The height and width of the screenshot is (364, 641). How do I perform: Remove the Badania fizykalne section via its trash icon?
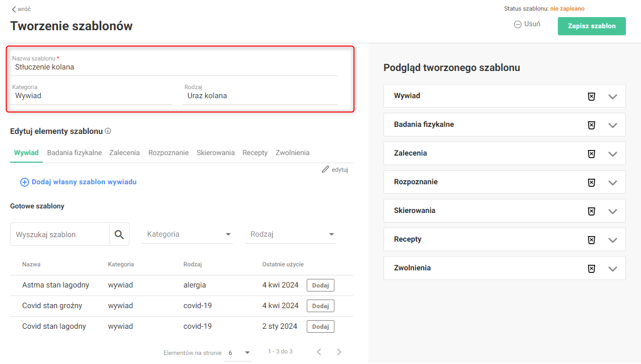point(592,125)
